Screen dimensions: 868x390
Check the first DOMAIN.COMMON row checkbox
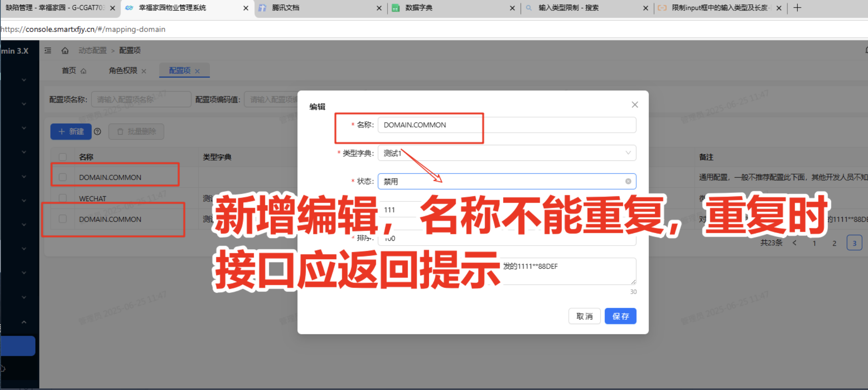[x=63, y=177]
